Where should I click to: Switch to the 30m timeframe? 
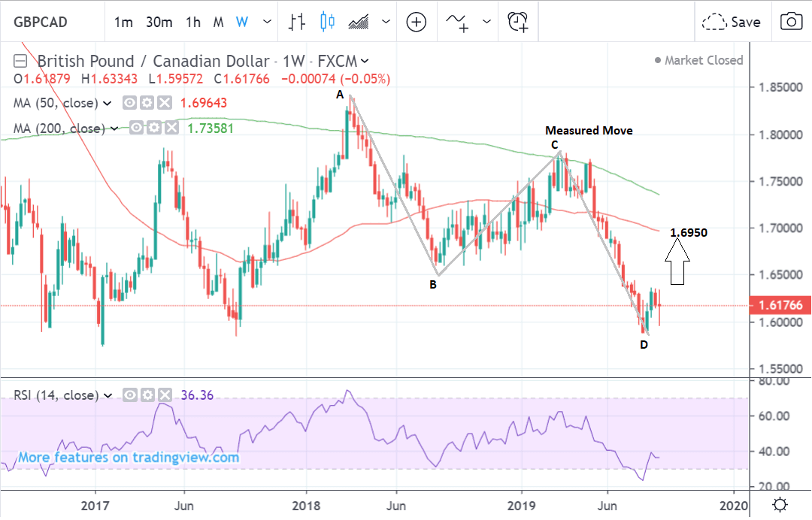159,22
